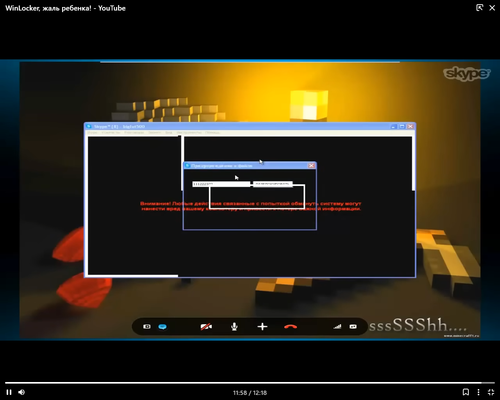The width and height of the screenshot is (500, 400).
Task: Open the Skype menu in the shared window
Action: coord(92,133)
